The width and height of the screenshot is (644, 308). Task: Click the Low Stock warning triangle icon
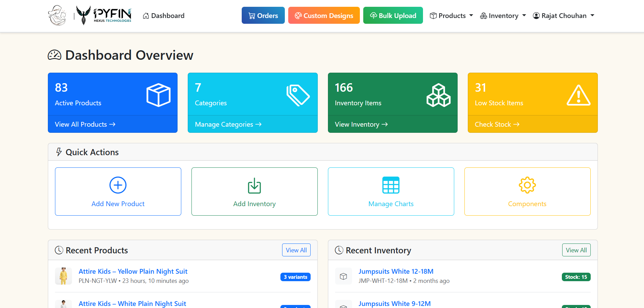pyautogui.click(x=578, y=95)
